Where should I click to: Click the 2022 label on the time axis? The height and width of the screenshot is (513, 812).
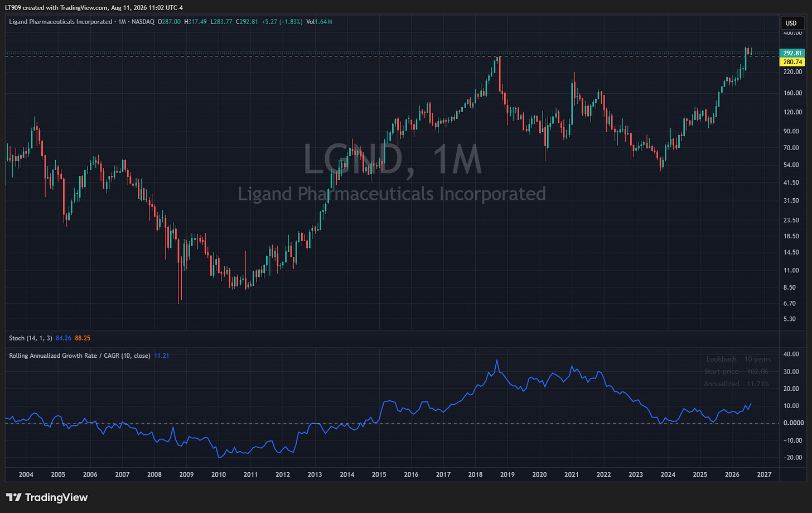click(x=604, y=475)
